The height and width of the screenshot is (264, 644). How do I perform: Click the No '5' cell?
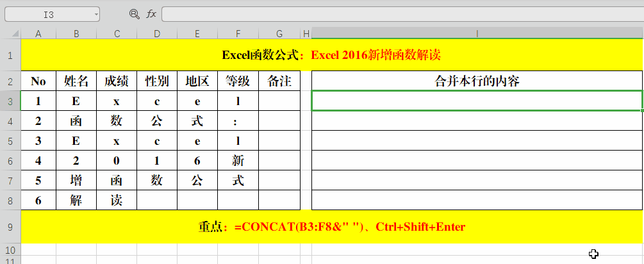pyautogui.click(x=38, y=180)
